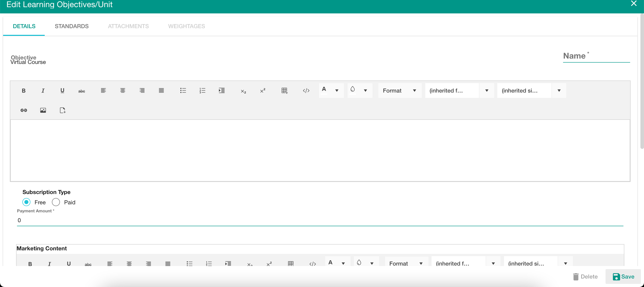Insert hyperlink in Objective editor
The width and height of the screenshot is (644, 287).
(x=23, y=110)
